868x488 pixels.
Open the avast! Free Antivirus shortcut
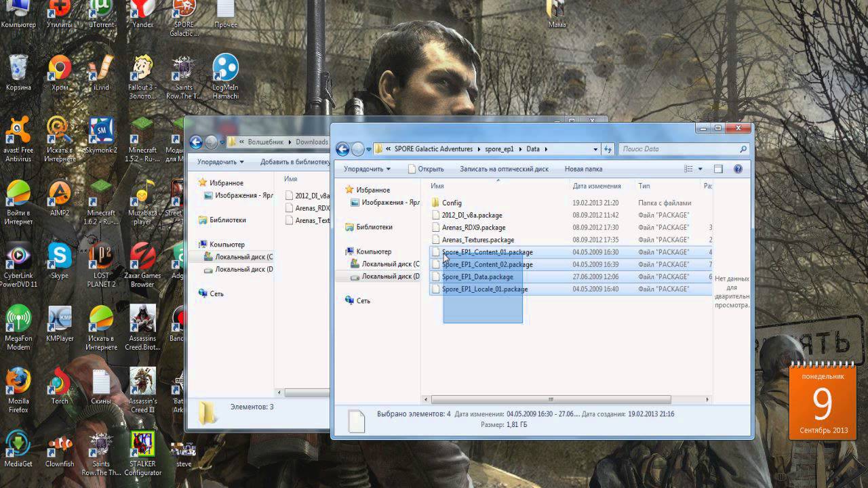click(x=18, y=139)
